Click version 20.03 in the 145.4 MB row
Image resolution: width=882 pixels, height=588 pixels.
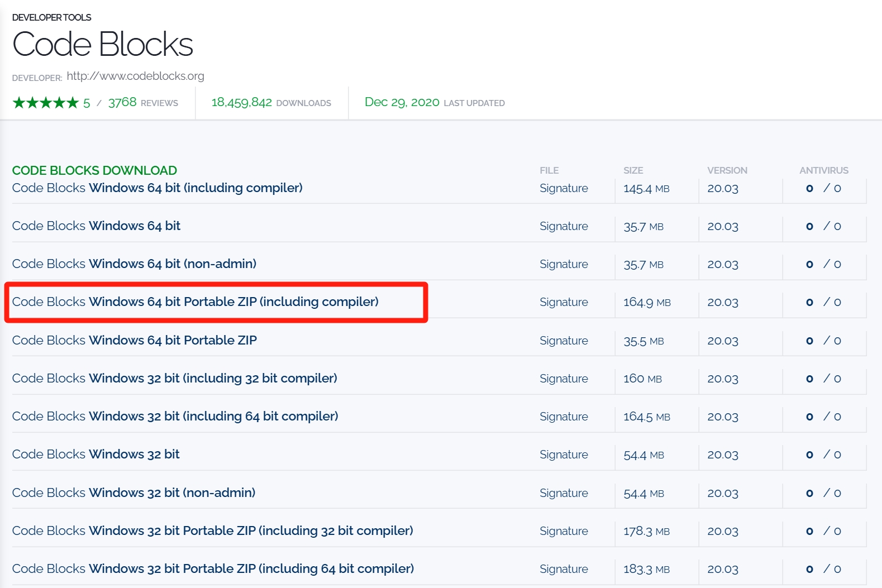coord(723,189)
